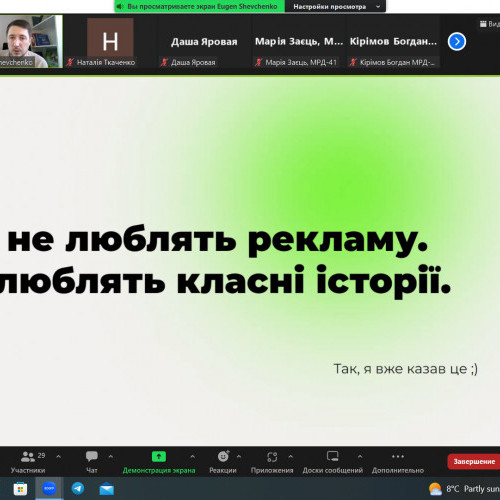500x500 pixels.
Task: Click the View (Вид) button
Action: pyautogui.click(x=490, y=24)
